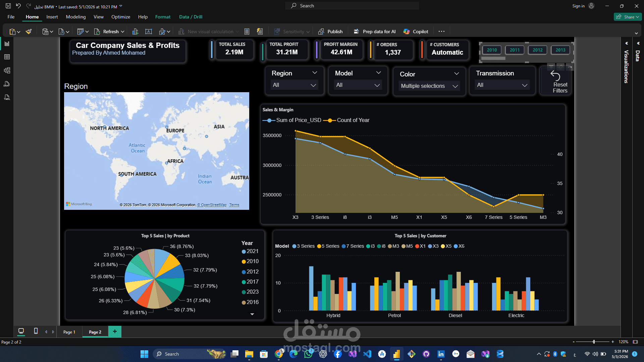
Task: Click the New measure calculator icon
Action: [x=247, y=32]
